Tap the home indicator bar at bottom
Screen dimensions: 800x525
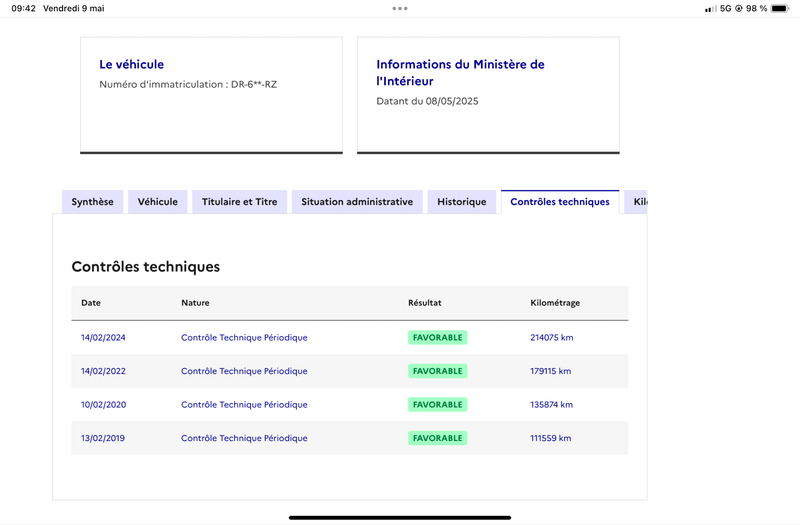[400, 517]
